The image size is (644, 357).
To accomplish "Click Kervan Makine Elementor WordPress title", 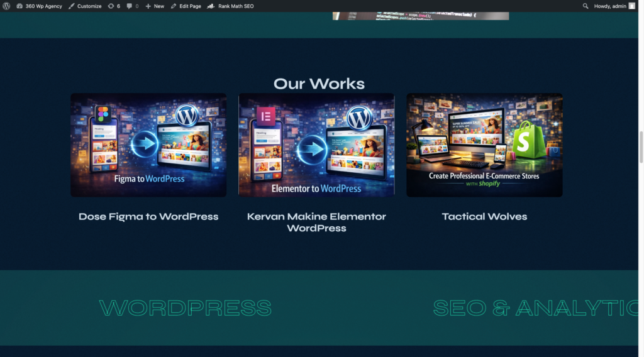I will pos(316,222).
